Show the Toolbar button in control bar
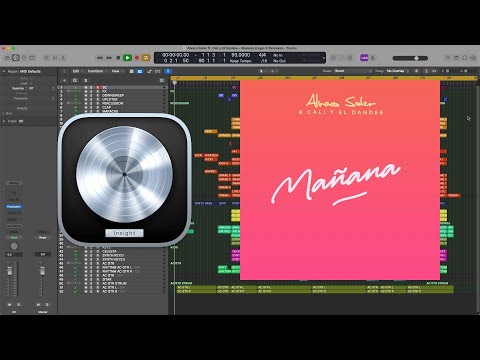 click(32, 58)
